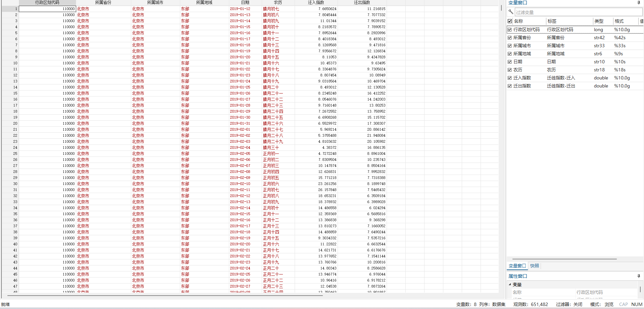Click the 格式 column header in the variables list
This screenshot has height=309, width=644.
(x=619, y=21)
